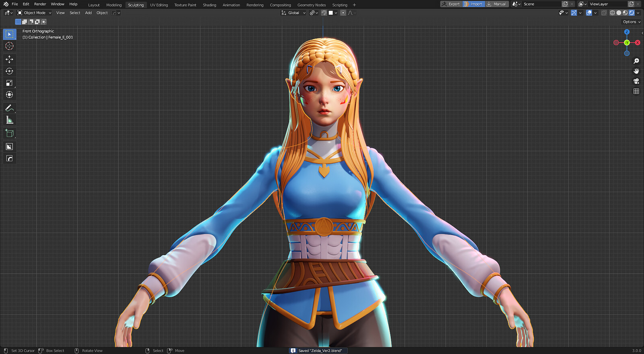Switch to solid viewport shading
The width and height of the screenshot is (644, 354).
[x=619, y=13]
